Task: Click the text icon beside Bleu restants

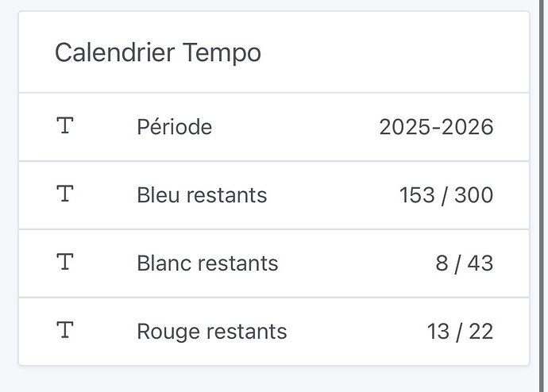Action: 65,194
